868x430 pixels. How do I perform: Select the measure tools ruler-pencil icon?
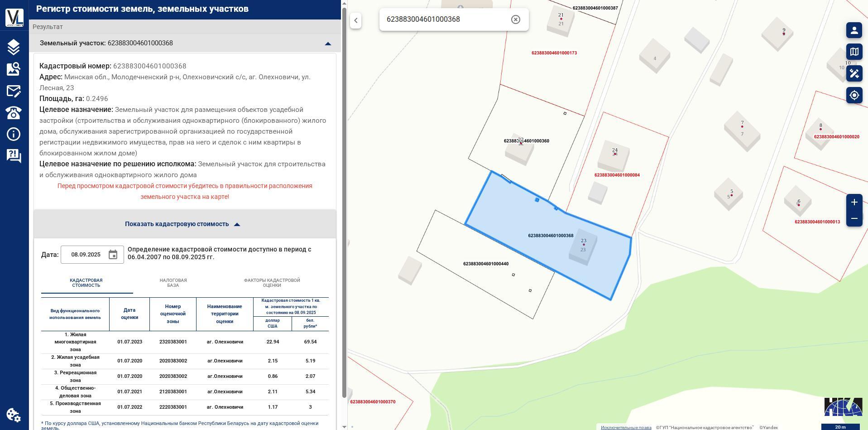point(854,73)
